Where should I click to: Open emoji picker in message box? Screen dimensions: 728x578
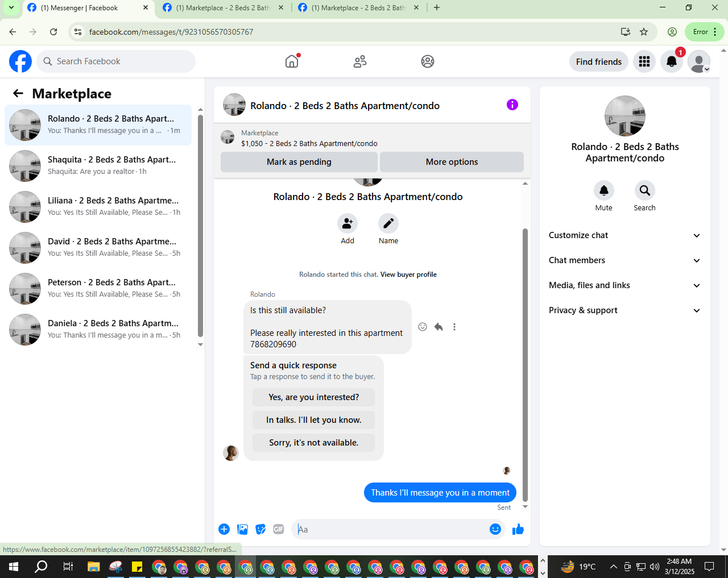495,529
